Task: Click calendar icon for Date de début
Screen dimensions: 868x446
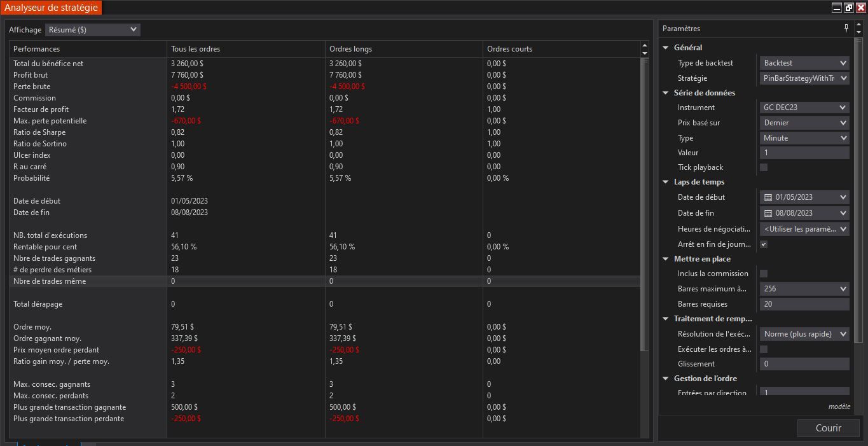Action: pyautogui.click(x=768, y=197)
